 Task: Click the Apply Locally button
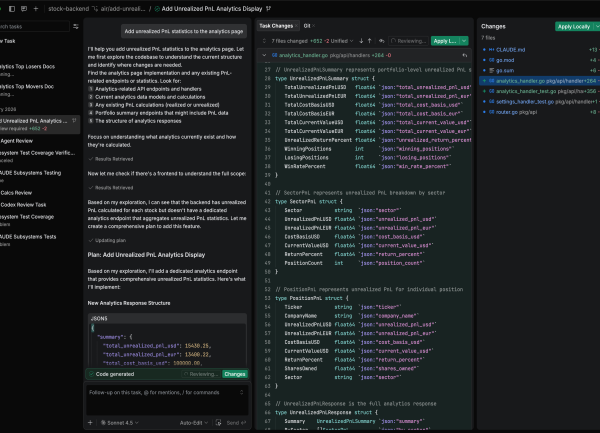pos(574,26)
